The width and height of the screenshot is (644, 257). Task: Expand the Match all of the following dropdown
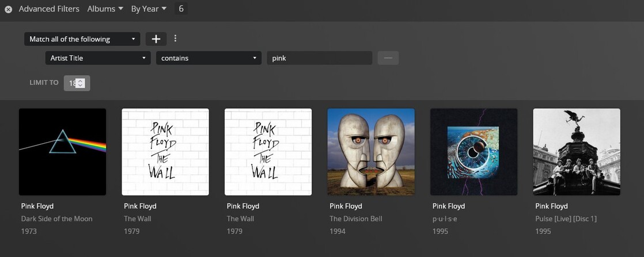click(x=82, y=39)
